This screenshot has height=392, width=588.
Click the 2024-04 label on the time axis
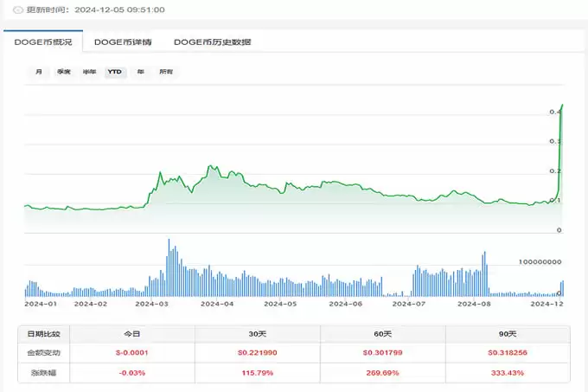point(217,304)
